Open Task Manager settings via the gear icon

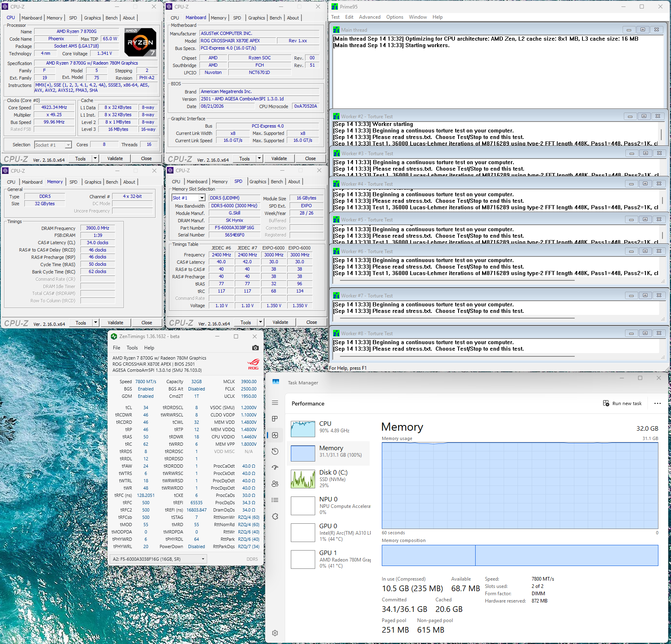[275, 633]
